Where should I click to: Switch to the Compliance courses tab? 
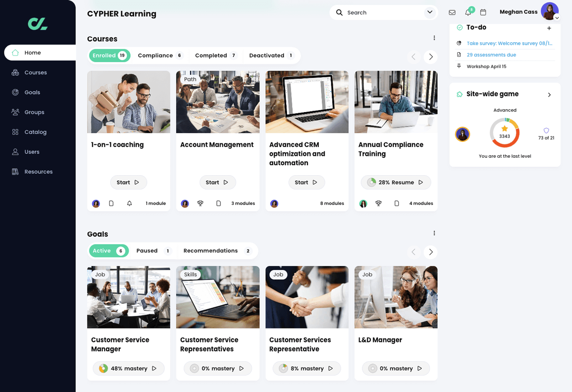(155, 56)
